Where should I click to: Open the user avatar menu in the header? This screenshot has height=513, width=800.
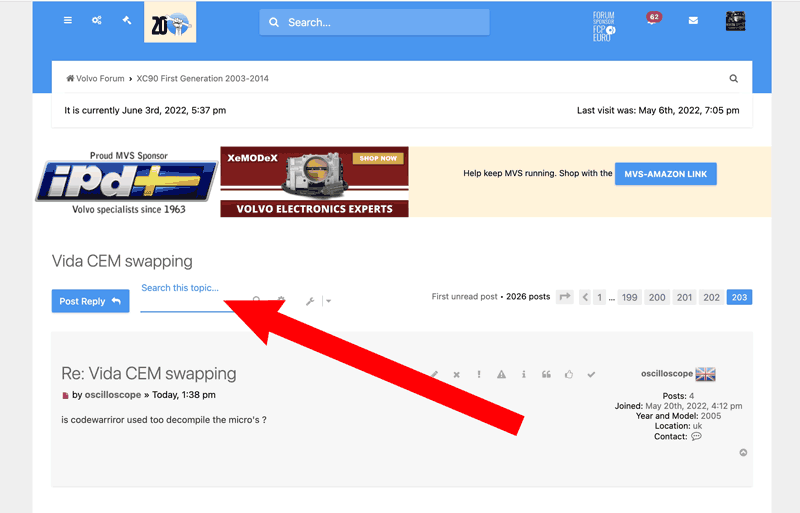[x=735, y=21]
